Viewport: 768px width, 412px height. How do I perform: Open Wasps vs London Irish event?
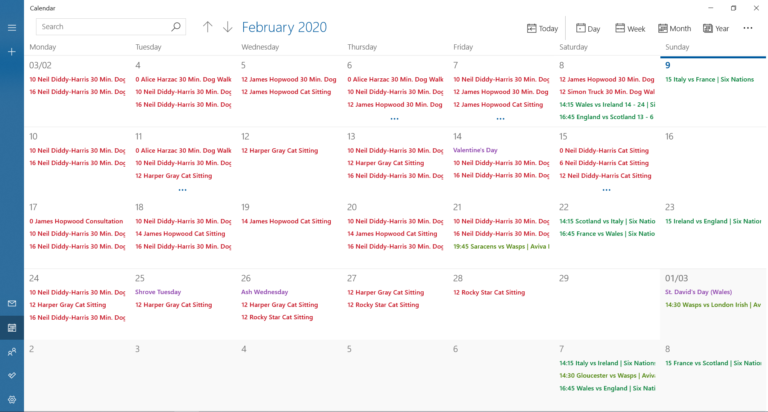pos(713,305)
